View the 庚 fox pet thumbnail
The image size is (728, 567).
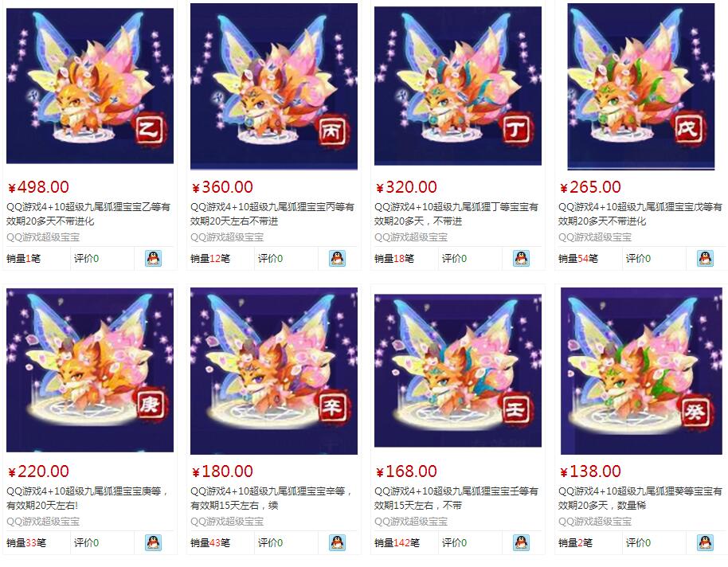tap(90, 370)
